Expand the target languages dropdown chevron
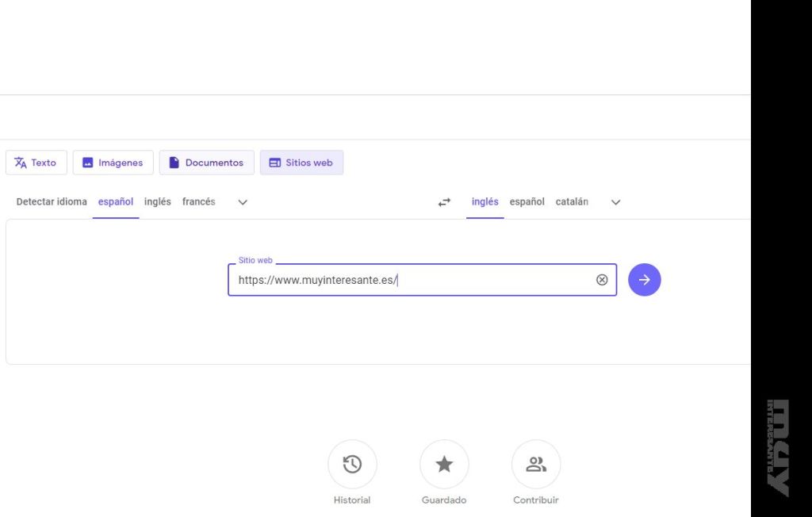 [615, 202]
